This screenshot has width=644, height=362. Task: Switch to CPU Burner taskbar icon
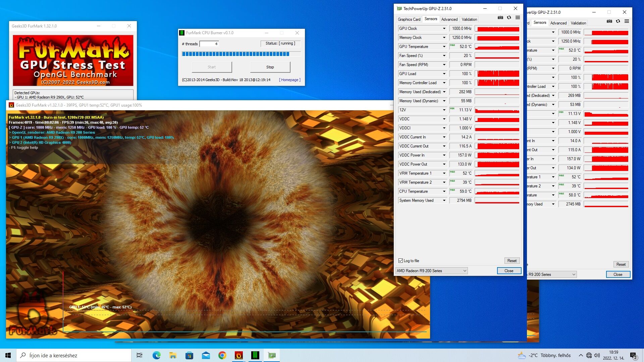pos(255,355)
